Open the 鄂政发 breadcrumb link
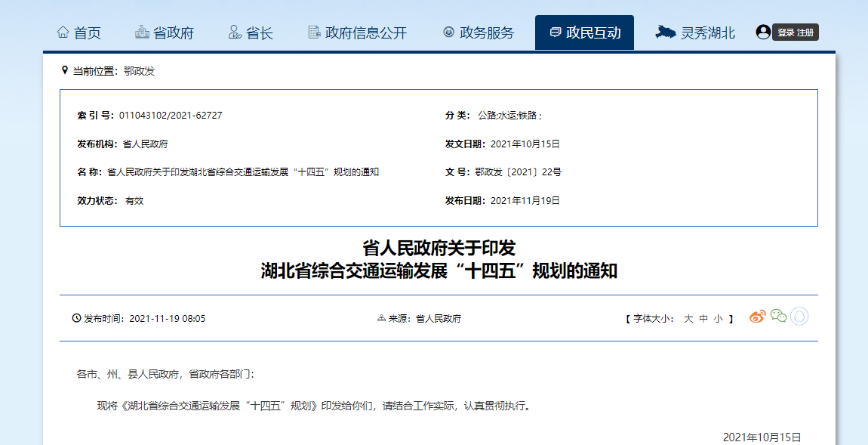Viewport: 868px width, 445px height. pos(139,71)
